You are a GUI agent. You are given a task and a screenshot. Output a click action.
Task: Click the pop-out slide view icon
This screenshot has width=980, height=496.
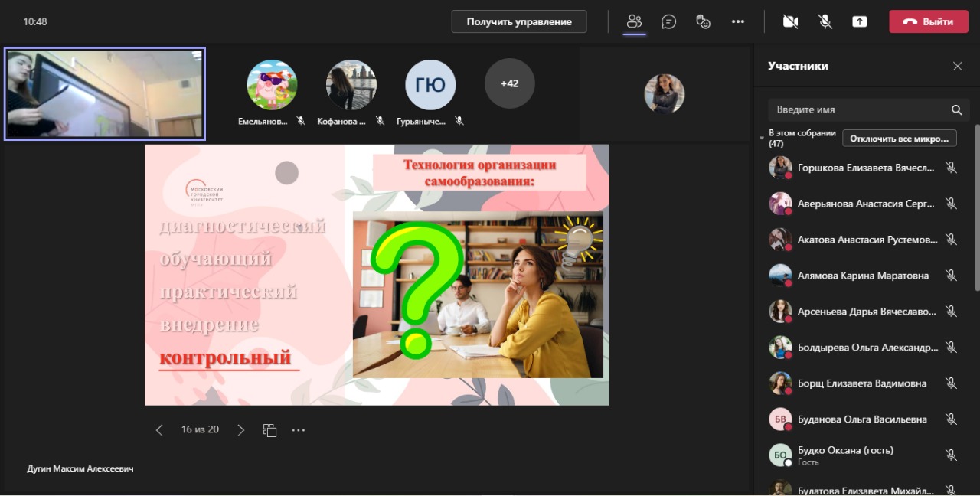(x=269, y=429)
